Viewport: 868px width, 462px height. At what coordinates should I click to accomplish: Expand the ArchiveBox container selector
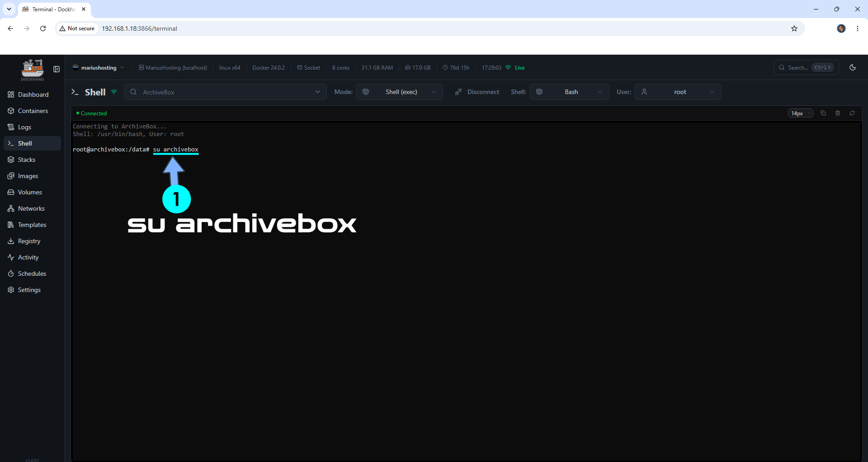click(x=225, y=92)
